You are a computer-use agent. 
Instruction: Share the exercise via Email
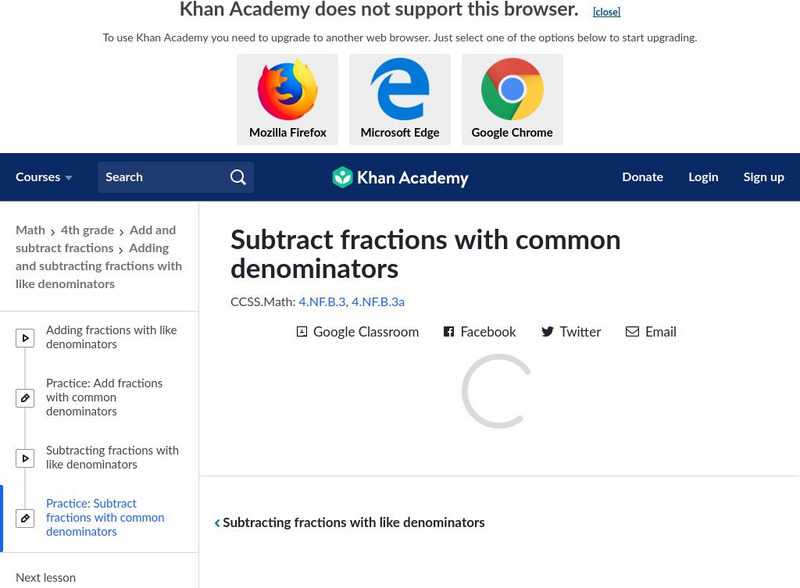point(651,332)
